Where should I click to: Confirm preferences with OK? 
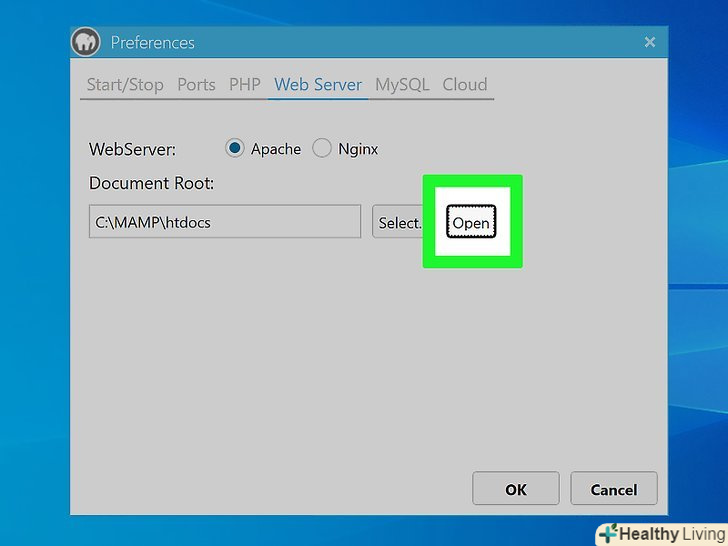click(x=516, y=488)
